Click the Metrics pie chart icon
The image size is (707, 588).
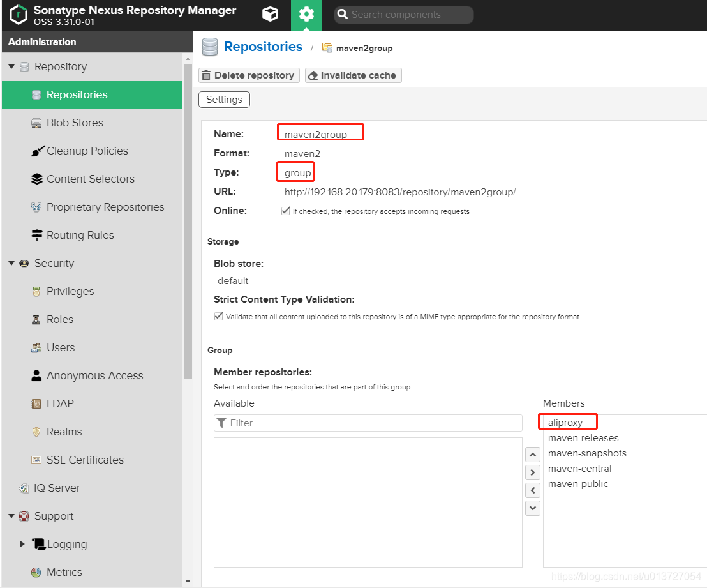[36, 572]
